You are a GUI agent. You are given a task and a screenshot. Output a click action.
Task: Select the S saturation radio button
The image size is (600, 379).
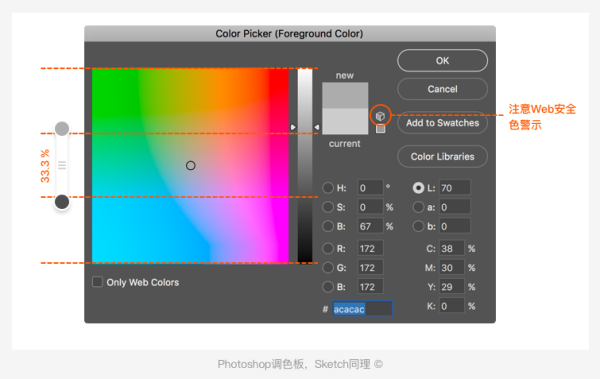pyautogui.click(x=328, y=207)
